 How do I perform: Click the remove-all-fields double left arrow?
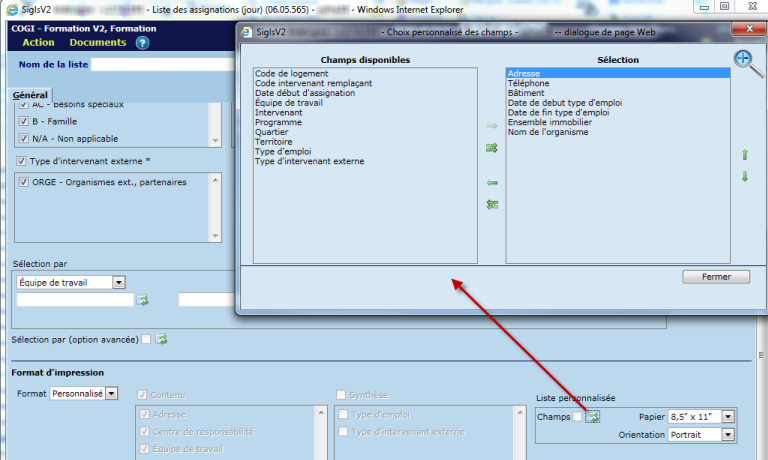491,204
